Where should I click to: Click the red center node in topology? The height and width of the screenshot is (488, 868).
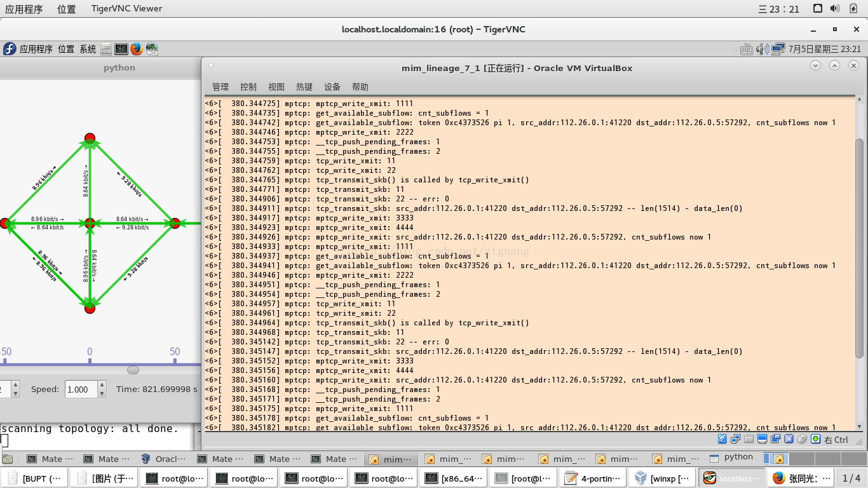(90, 223)
